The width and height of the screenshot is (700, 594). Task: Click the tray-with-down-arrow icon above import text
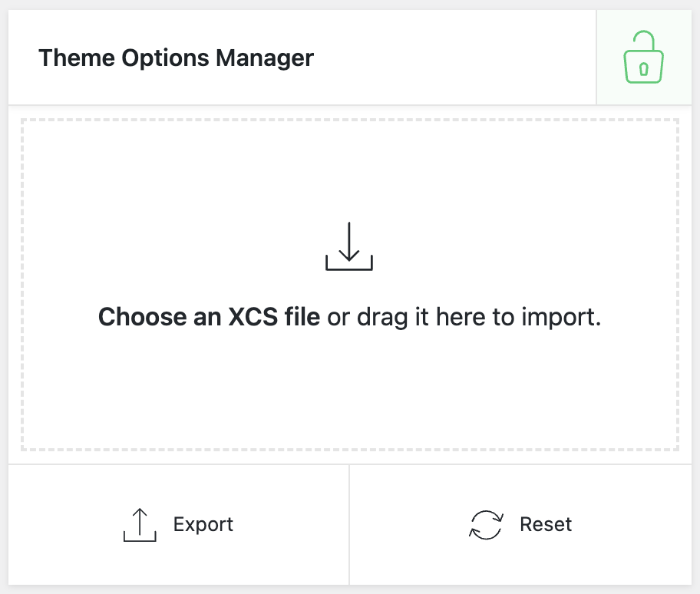coord(349,246)
